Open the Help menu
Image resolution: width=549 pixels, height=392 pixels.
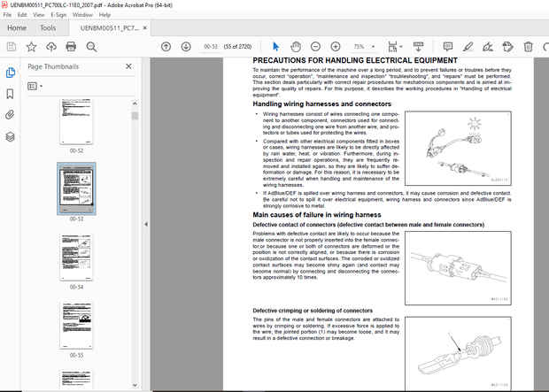pos(104,15)
